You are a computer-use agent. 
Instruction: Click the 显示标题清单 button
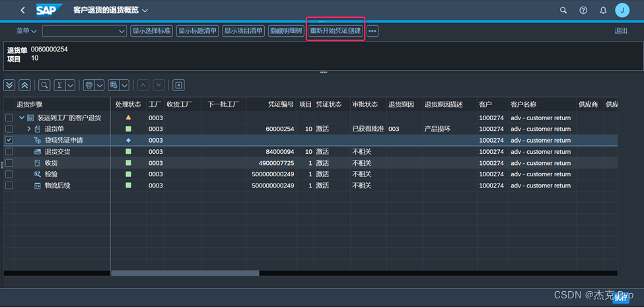[x=197, y=31]
